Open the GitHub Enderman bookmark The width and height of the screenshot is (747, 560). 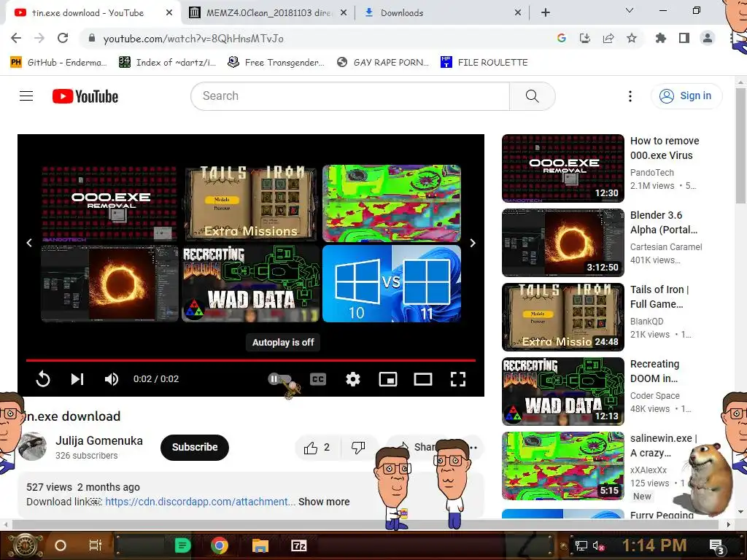click(x=58, y=63)
